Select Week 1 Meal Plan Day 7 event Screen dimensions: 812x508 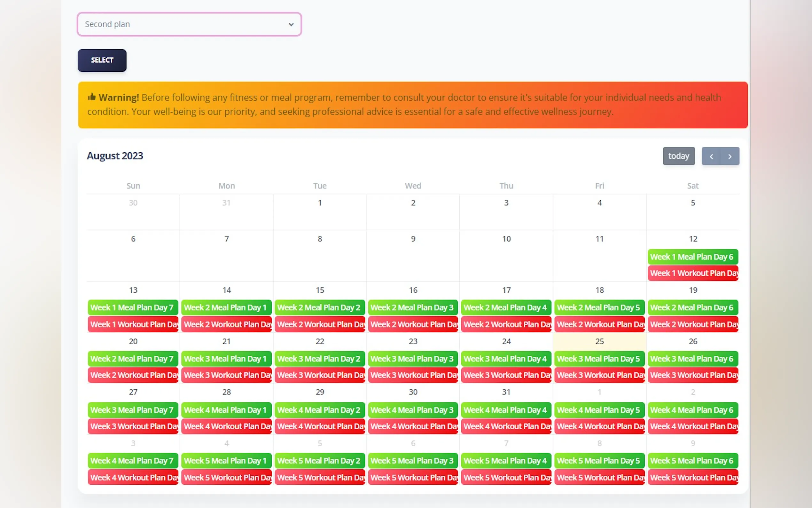tap(133, 307)
